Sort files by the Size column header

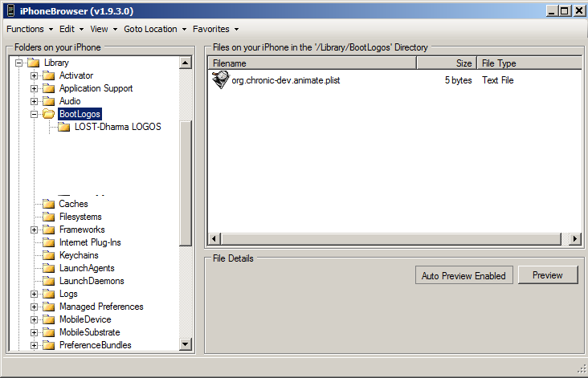446,63
